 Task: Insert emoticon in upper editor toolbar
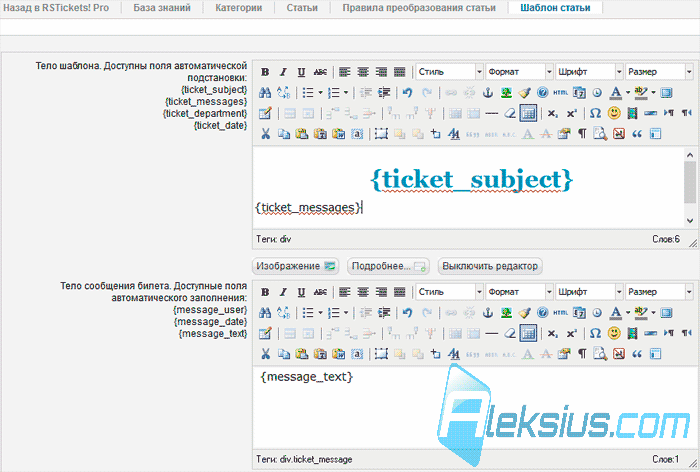click(614, 113)
